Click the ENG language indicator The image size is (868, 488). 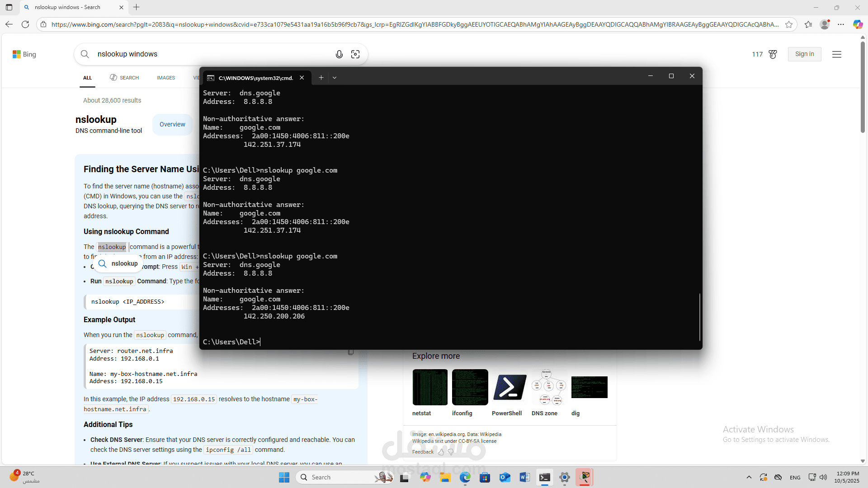[795, 478]
